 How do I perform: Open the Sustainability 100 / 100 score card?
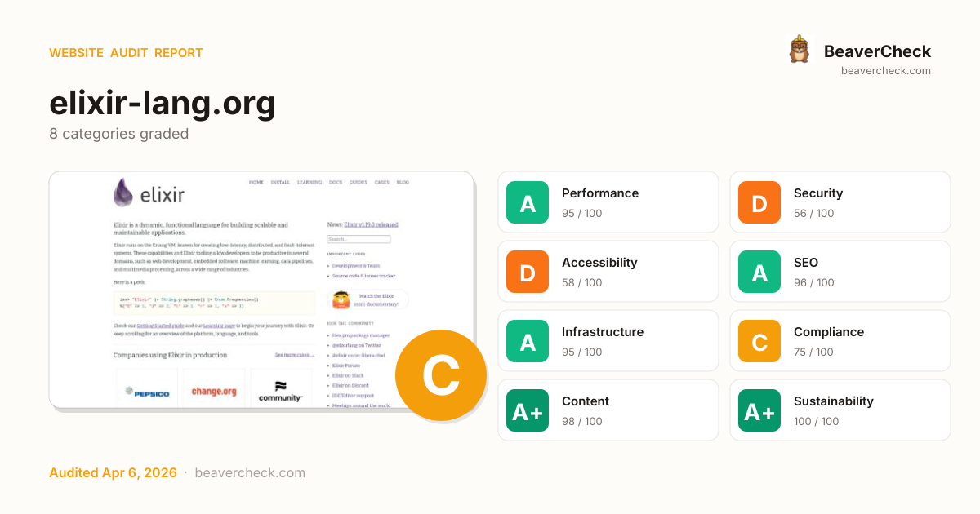[866, 410]
